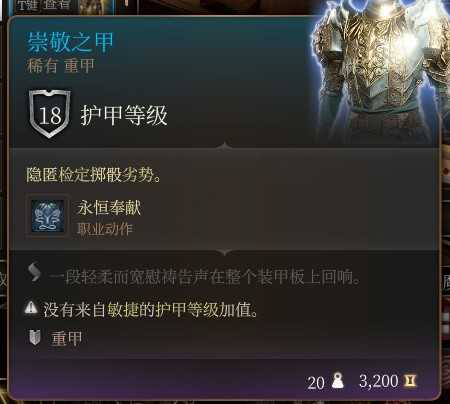Click the armor class shield icon showing 18
This screenshot has height=404, width=450.
click(x=50, y=114)
